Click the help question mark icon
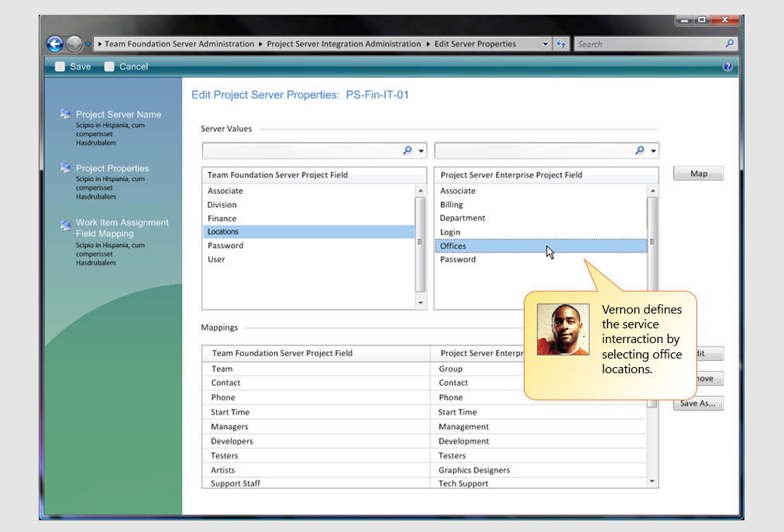The width and height of the screenshot is (784, 532). point(727,67)
